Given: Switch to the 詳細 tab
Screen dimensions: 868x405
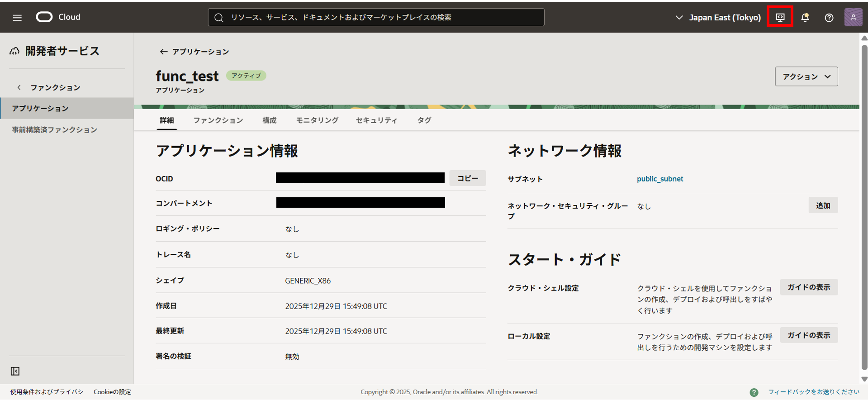Looking at the screenshot, I should click(x=167, y=120).
